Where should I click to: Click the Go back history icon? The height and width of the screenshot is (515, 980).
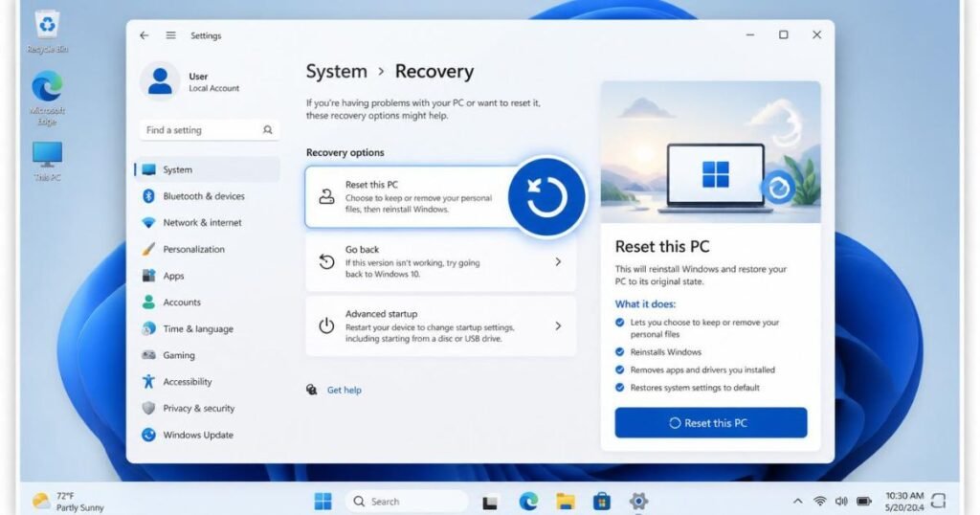pos(326,261)
